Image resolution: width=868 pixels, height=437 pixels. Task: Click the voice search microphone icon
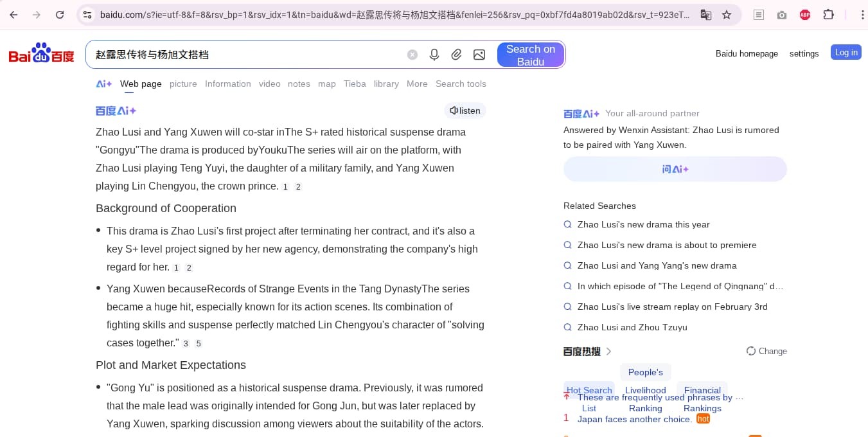[x=434, y=55]
